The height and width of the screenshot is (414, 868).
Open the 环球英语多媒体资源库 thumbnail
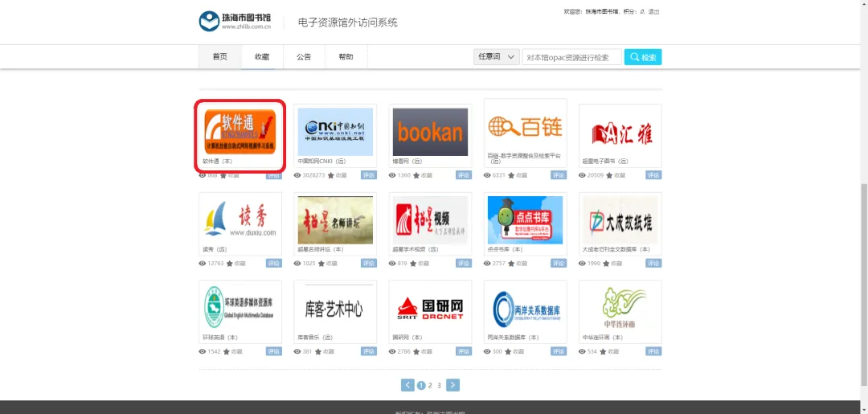(240, 308)
